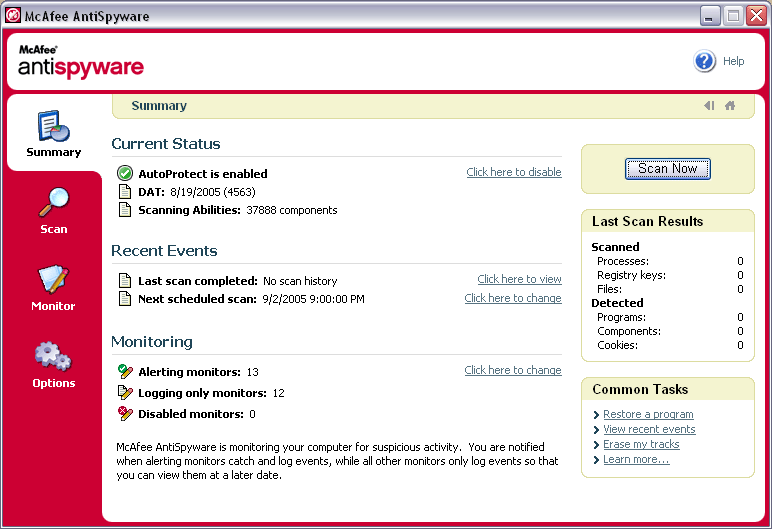772x529 pixels.
Task: Click the document icon beside Next scheduled scan
Action: tap(125, 298)
